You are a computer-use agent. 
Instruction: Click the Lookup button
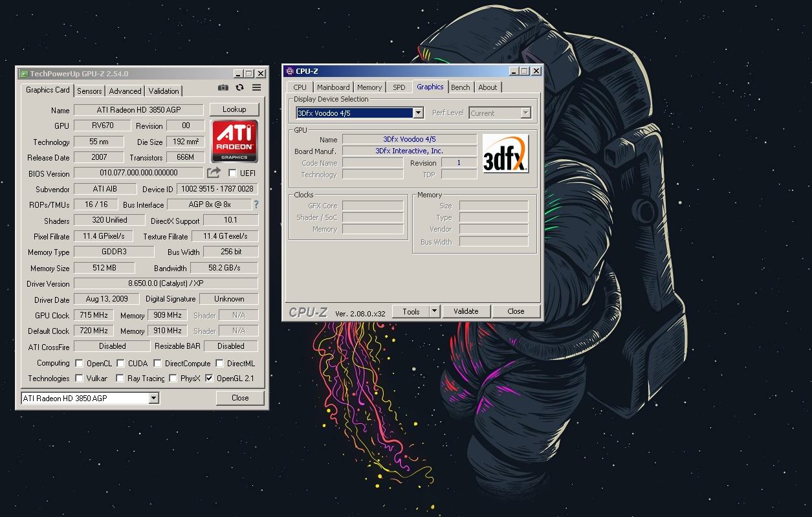tap(234, 109)
